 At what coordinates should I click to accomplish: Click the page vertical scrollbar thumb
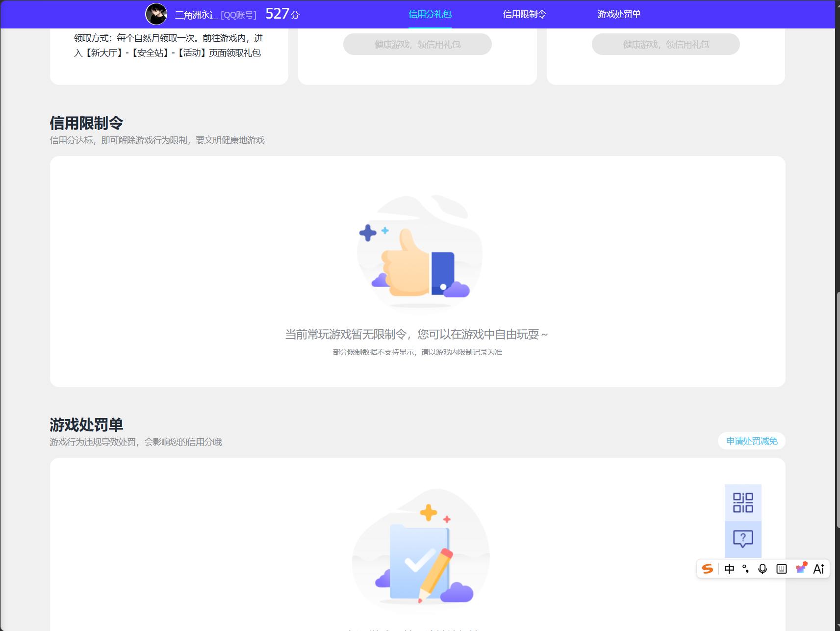(x=838, y=410)
